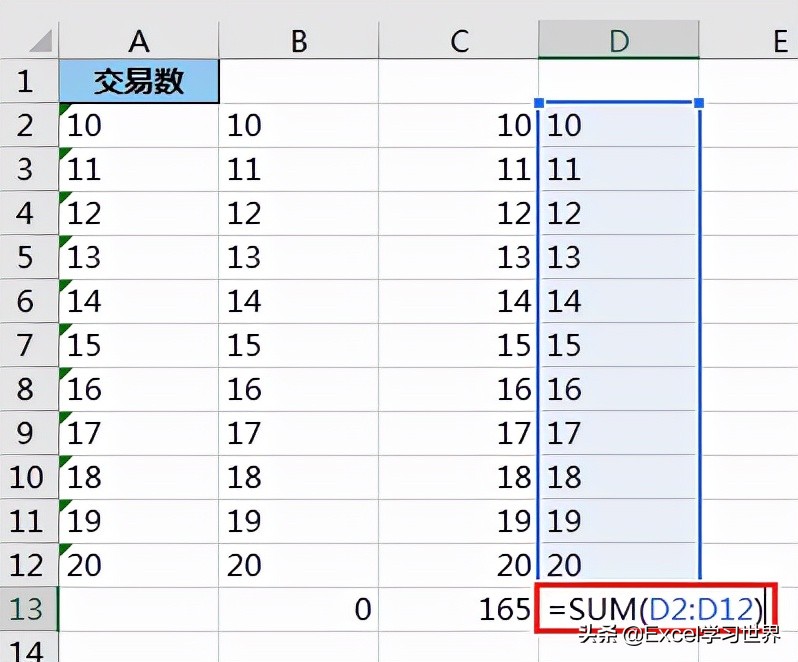Click cell B8 containing 16

299,389
